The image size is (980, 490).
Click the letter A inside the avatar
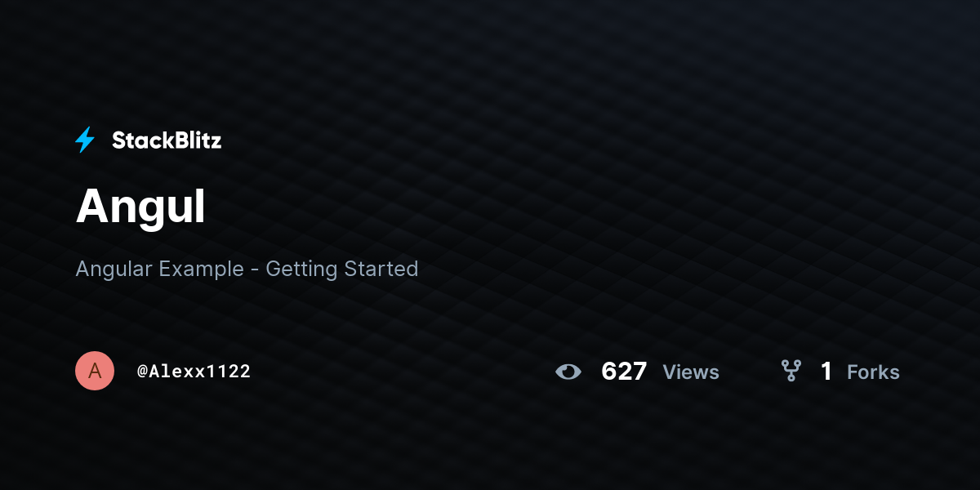click(x=95, y=371)
